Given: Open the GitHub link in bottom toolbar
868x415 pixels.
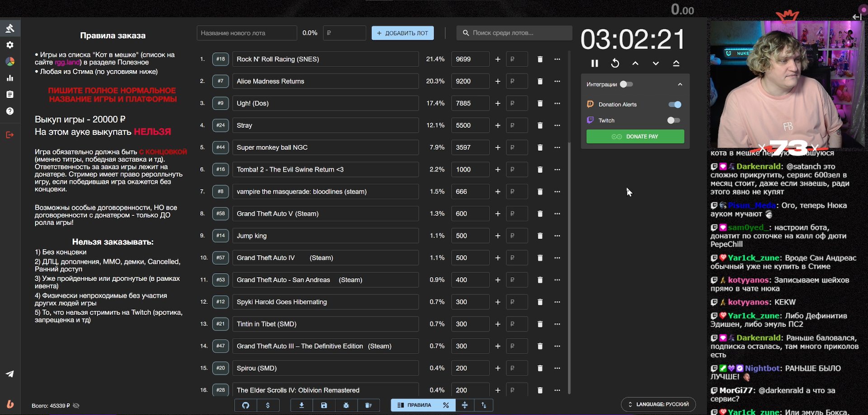Looking at the screenshot, I should pyautogui.click(x=245, y=406).
